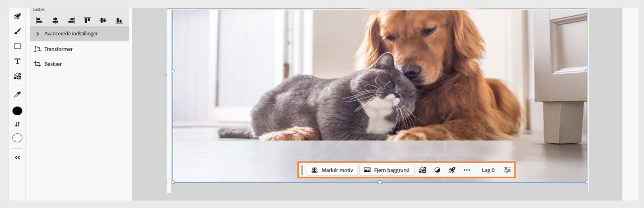Screen dimensions: 644x208
Task: Align top edges under Juster
Action: (87, 20)
